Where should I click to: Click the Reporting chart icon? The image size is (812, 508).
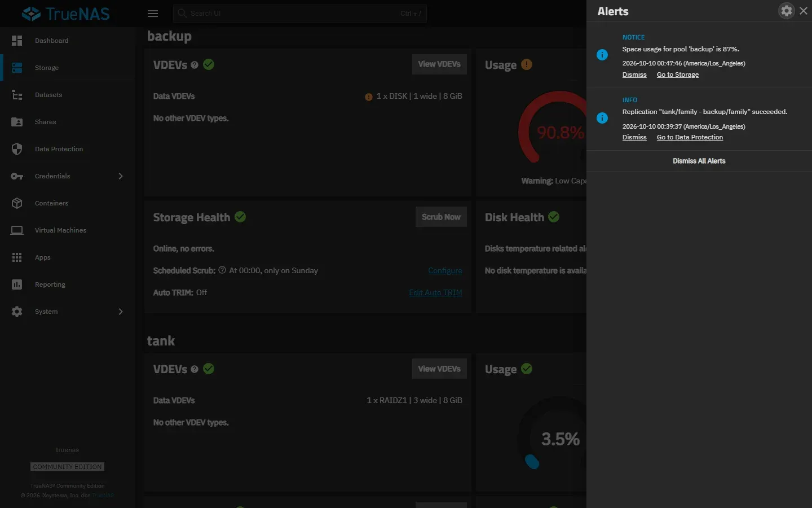click(17, 284)
